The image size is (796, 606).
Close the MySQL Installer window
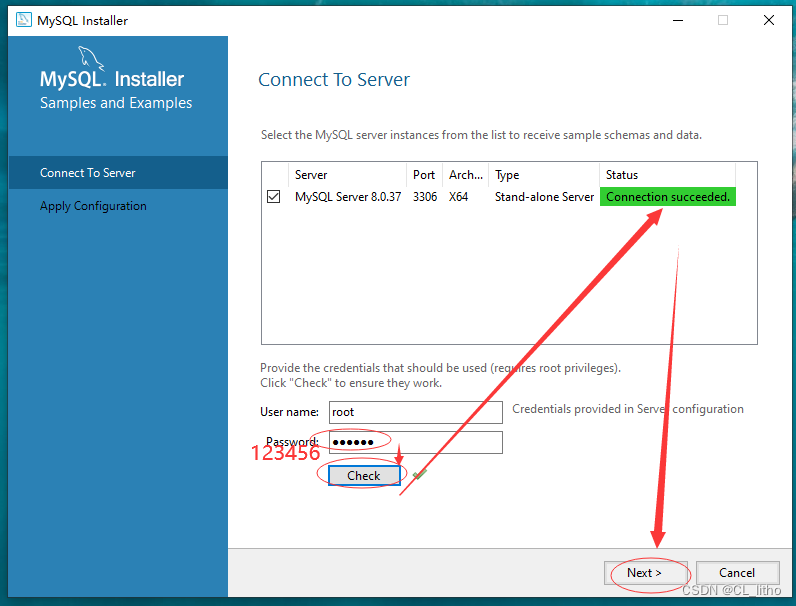769,20
